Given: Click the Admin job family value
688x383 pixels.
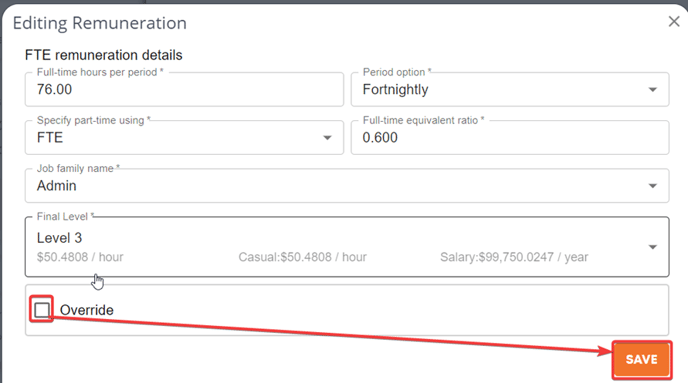Looking at the screenshot, I should pos(57,186).
